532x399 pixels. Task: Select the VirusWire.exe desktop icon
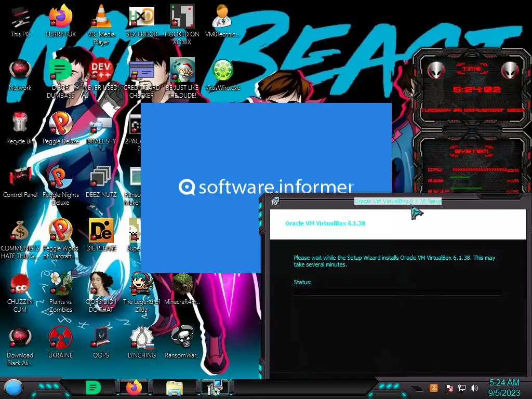pos(222,75)
